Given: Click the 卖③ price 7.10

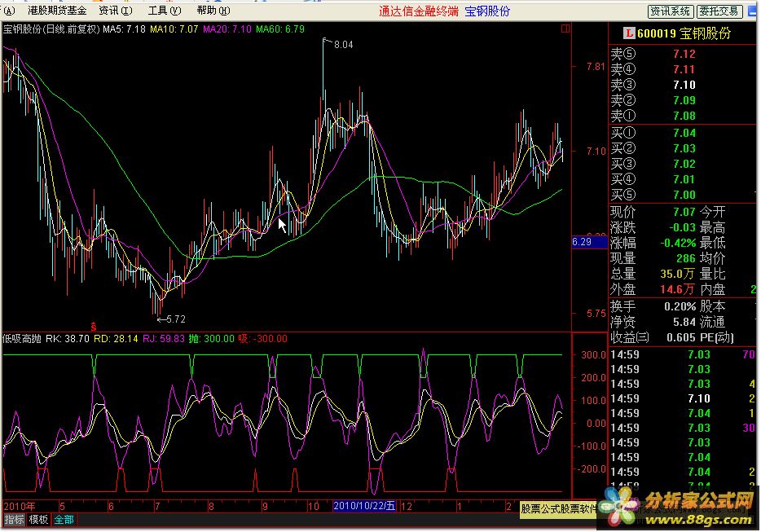Looking at the screenshot, I should tap(684, 85).
